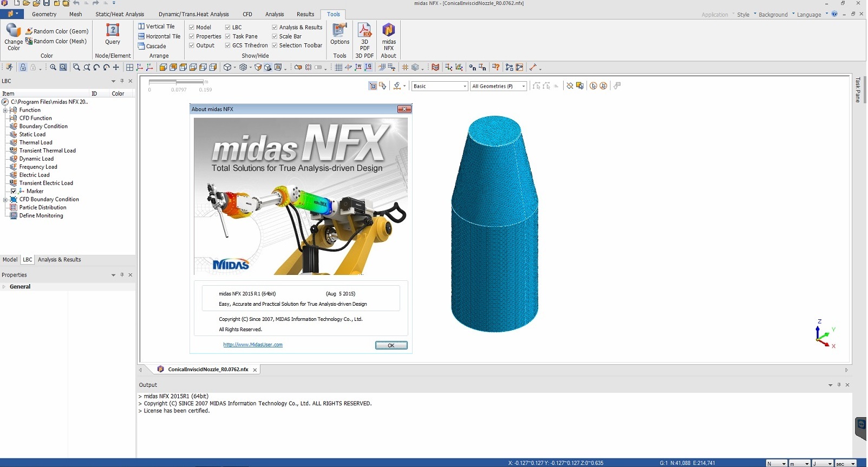
Task: Close the About midas NFX dialog
Action: click(x=404, y=109)
